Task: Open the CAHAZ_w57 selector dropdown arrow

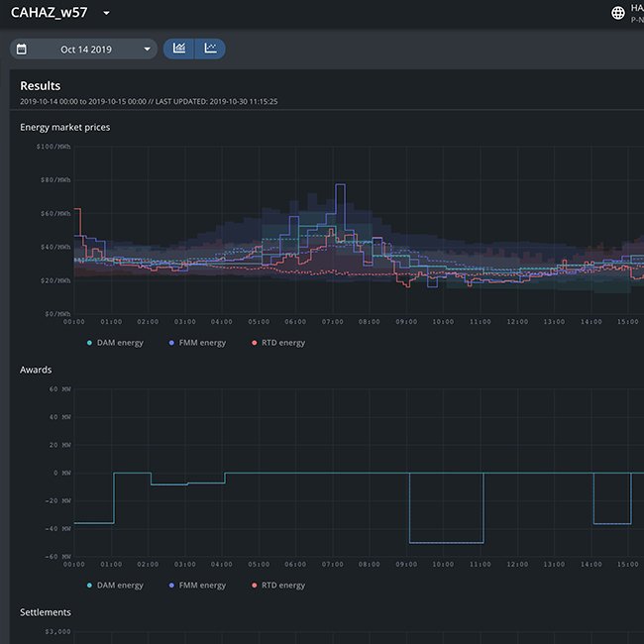Action: 106,13
